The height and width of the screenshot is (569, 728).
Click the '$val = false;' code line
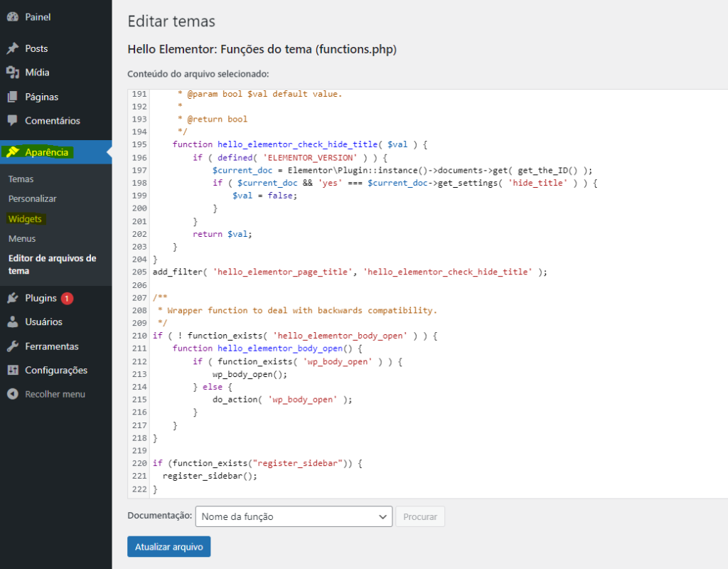pyautogui.click(x=265, y=196)
